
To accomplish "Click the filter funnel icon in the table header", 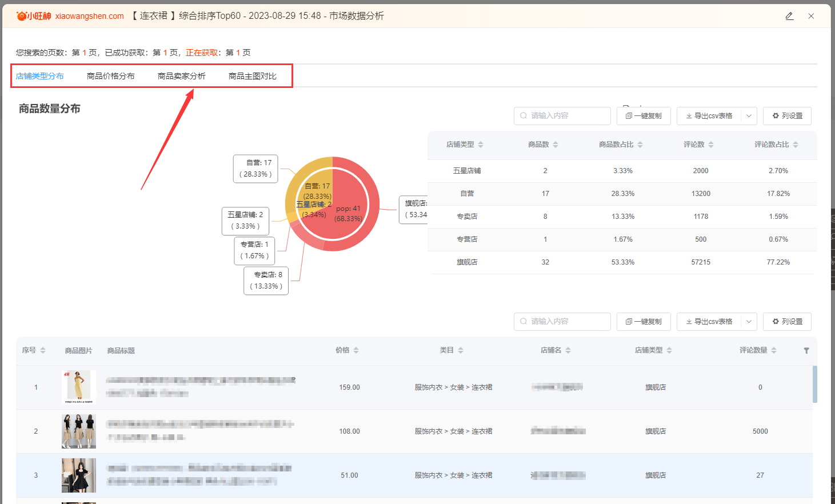I will tap(806, 350).
